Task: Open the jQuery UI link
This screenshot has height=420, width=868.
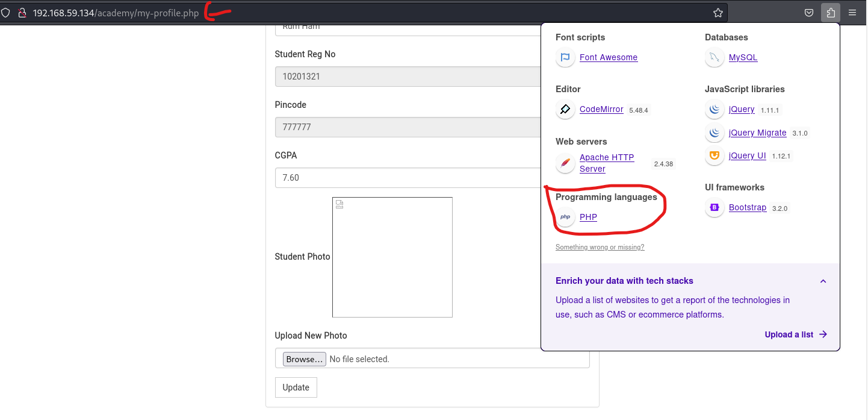Action: tap(748, 155)
